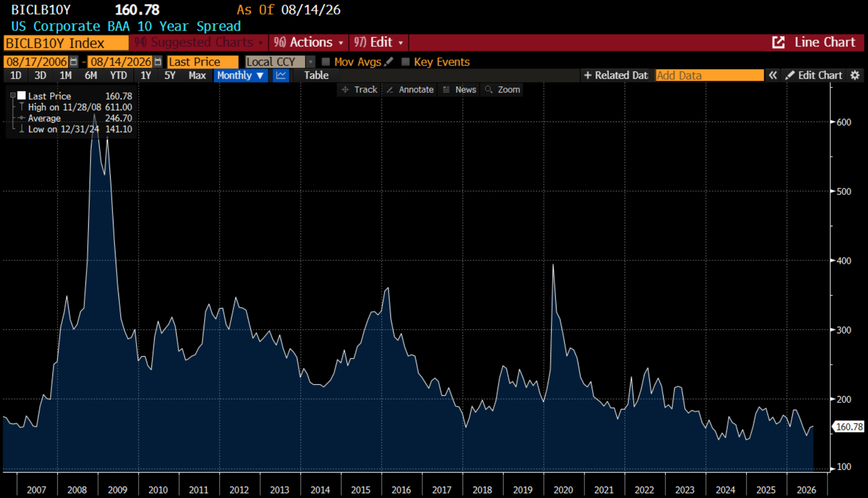Click the 2020 x-axis year label
Viewport: 868px width, 498px height.
point(563,490)
